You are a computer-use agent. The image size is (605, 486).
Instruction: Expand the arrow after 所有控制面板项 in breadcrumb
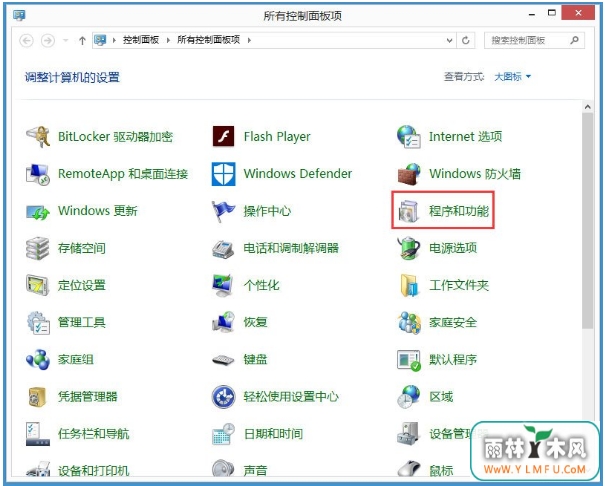tap(249, 40)
